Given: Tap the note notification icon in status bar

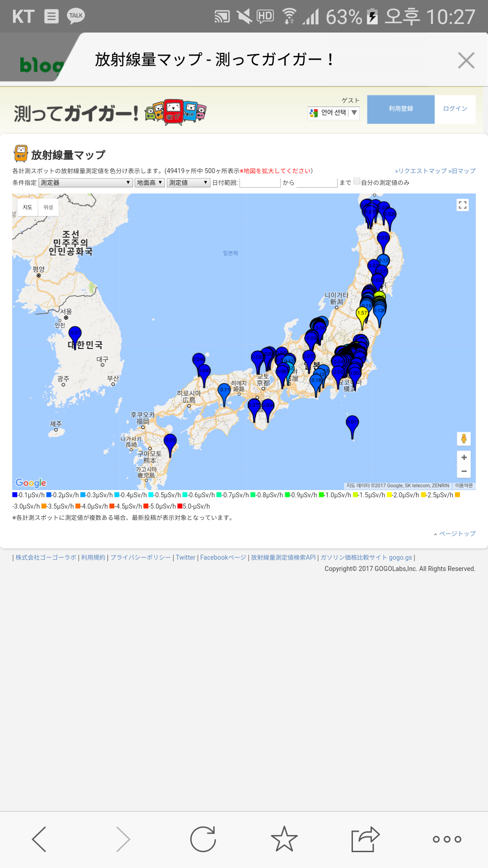Looking at the screenshot, I should tap(52, 17).
